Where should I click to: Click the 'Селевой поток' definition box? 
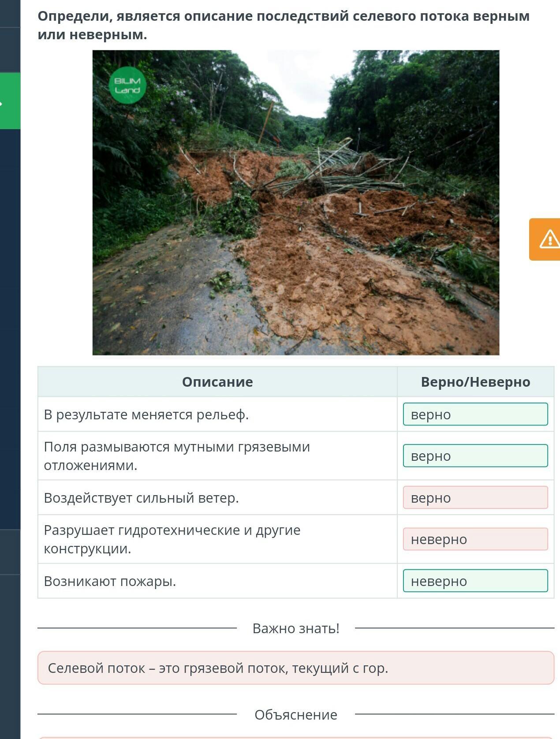(296, 668)
